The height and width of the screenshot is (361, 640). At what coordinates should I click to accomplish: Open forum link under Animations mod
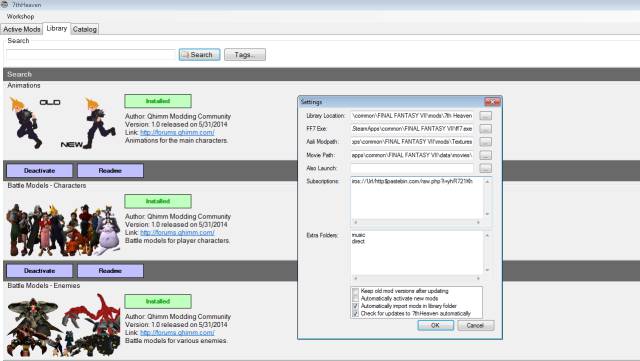pyautogui.click(x=177, y=132)
